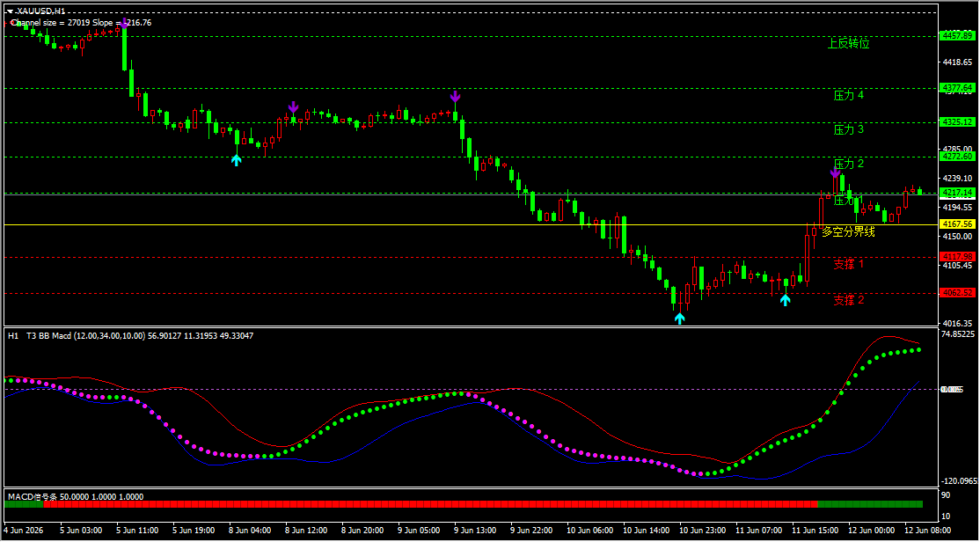Click the green 4377.64 price tag
The image size is (980, 542).
(x=957, y=87)
